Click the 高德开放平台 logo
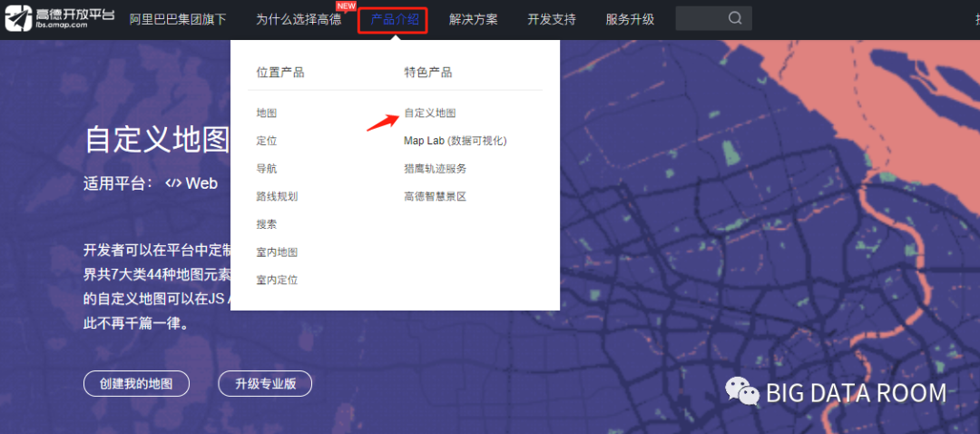This screenshot has width=980, height=434. pyautogui.click(x=59, y=19)
